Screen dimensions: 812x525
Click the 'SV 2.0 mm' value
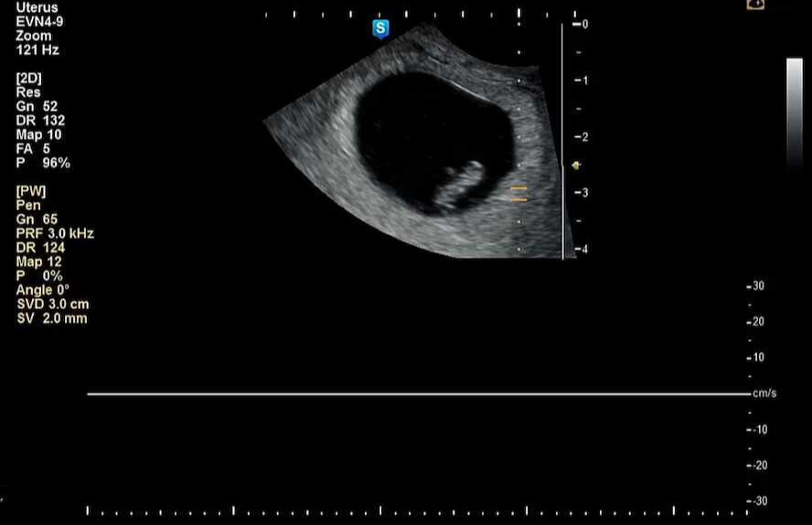click(x=52, y=318)
